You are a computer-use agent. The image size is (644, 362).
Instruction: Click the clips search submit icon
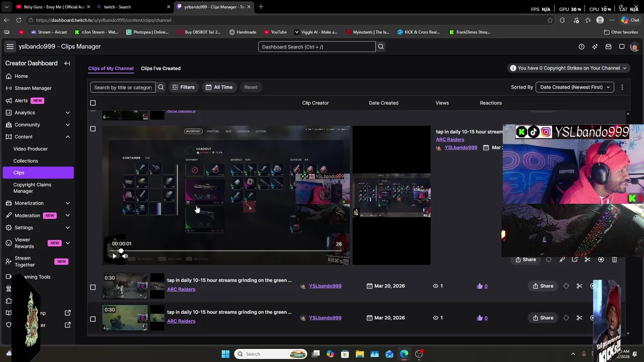point(161,87)
